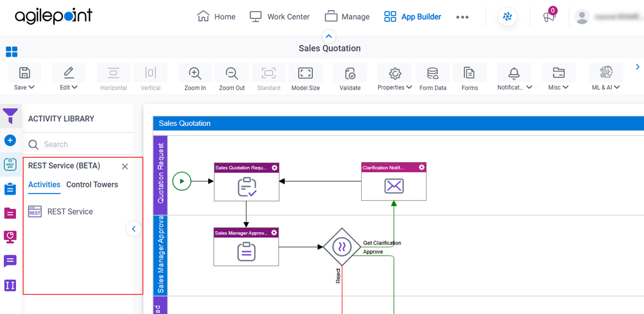
Task: Select the monitor chart sidebar icon
Action: coord(10,237)
